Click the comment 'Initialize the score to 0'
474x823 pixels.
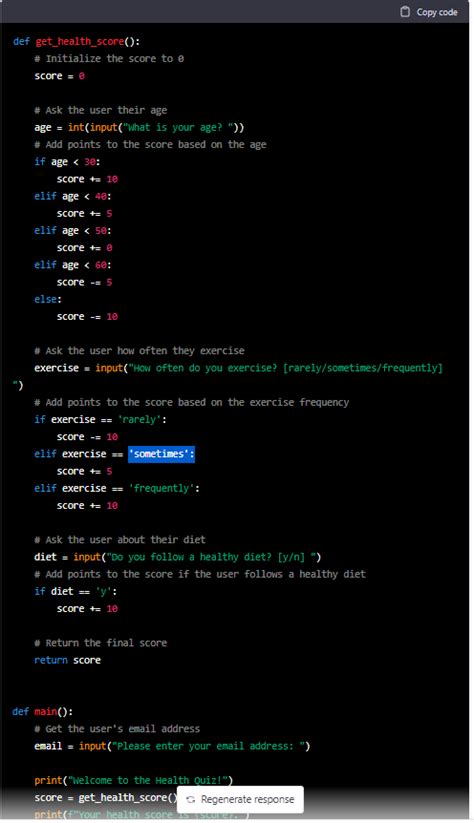tap(109, 58)
